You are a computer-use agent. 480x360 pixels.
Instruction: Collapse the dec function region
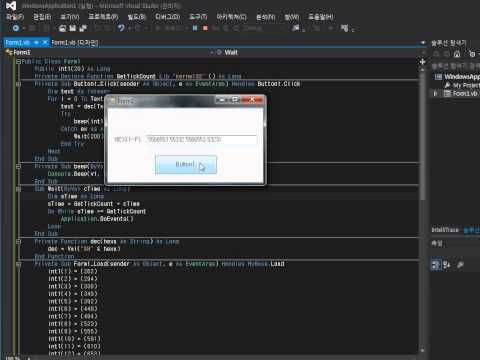click(x=18, y=242)
